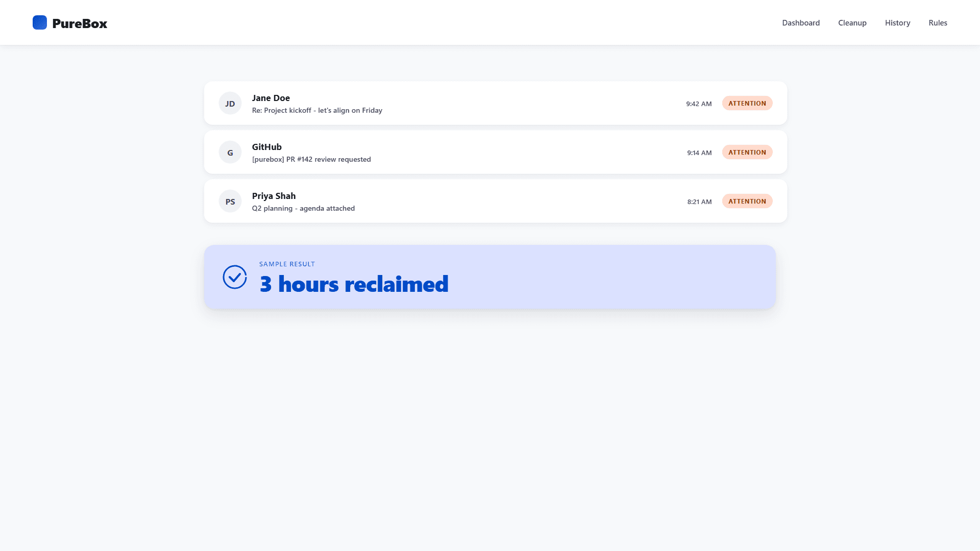Open the Q2 planning agenda email
The width and height of the screenshot is (980, 551).
pos(496,201)
